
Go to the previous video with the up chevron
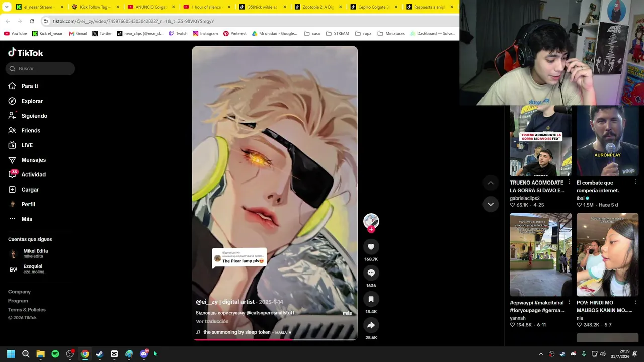tap(491, 183)
